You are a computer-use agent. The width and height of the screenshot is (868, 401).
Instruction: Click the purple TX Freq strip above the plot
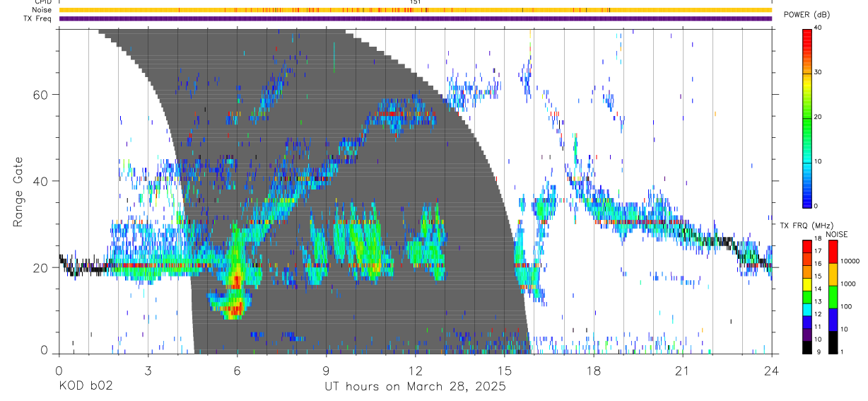click(x=415, y=18)
